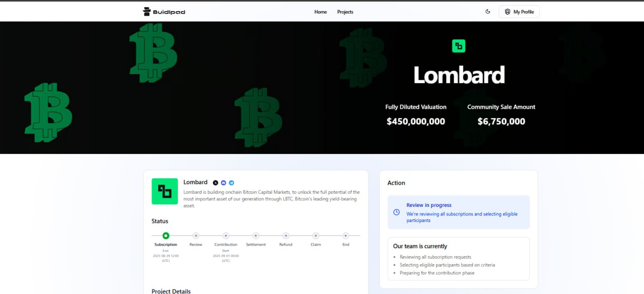This screenshot has height=294, width=644.
Task: Click 'Preparing for the contribution phase' bullet
Action: tap(437, 273)
